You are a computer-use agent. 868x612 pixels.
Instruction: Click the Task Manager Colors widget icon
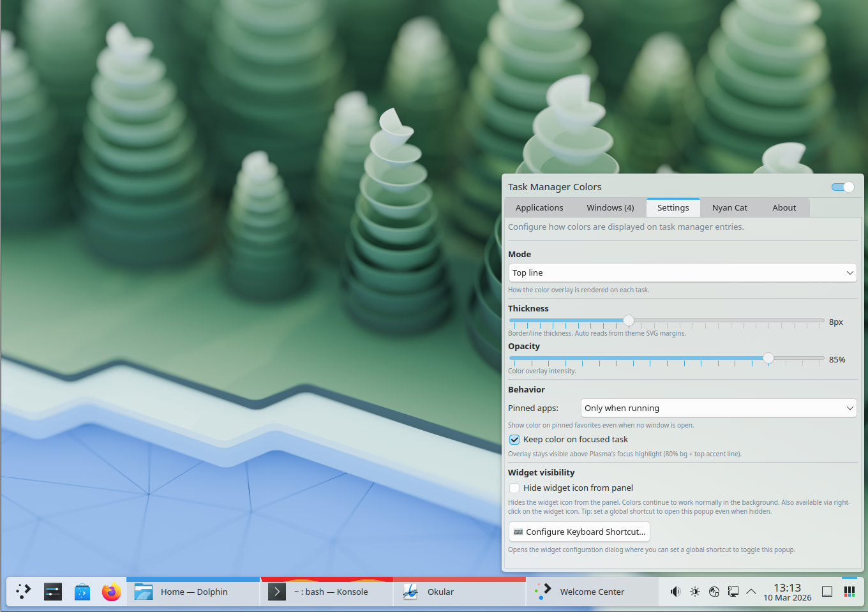pyautogui.click(x=849, y=592)
